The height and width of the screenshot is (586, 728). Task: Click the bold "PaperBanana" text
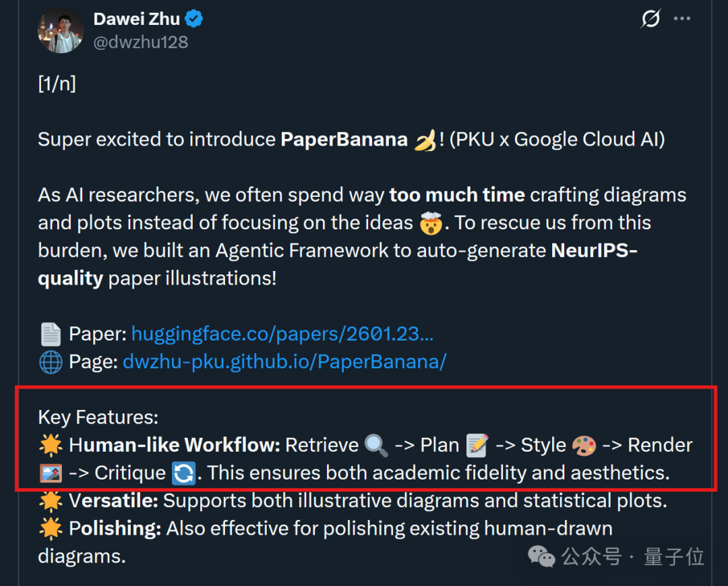tap(344, 140)
